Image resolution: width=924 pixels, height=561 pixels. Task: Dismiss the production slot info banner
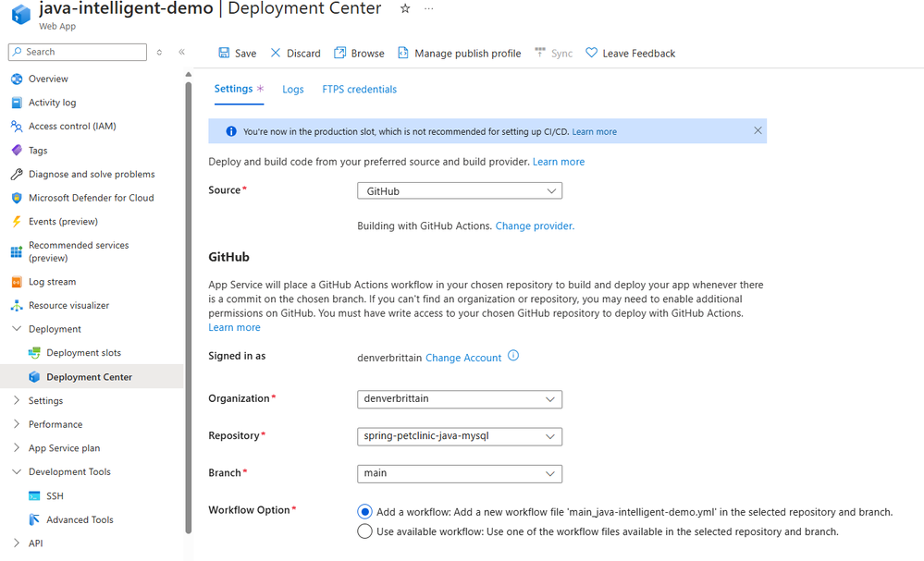[758, 130]
